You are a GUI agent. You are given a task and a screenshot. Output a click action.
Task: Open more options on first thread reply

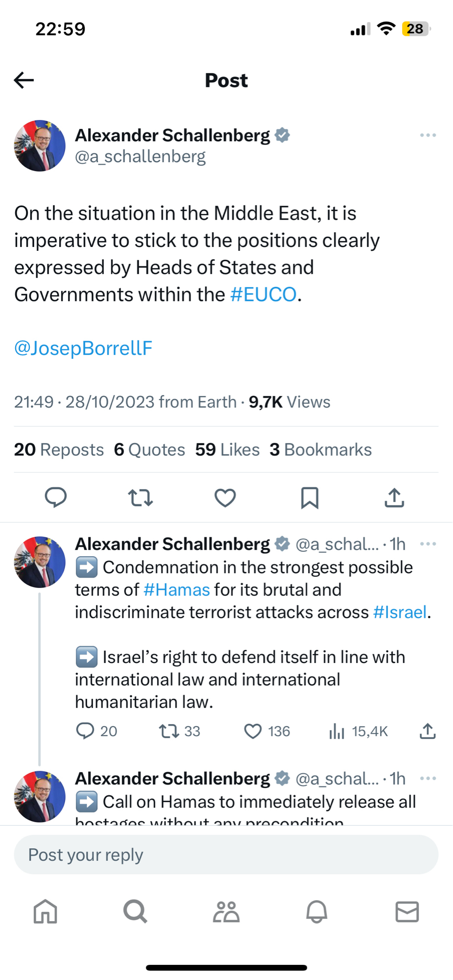click(x=428, y=544)
